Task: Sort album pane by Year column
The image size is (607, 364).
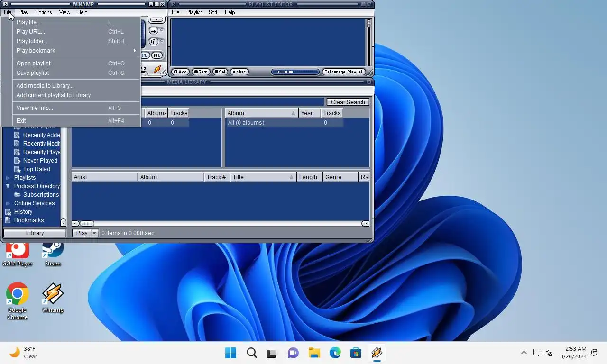Action: [x=310, y=113]
